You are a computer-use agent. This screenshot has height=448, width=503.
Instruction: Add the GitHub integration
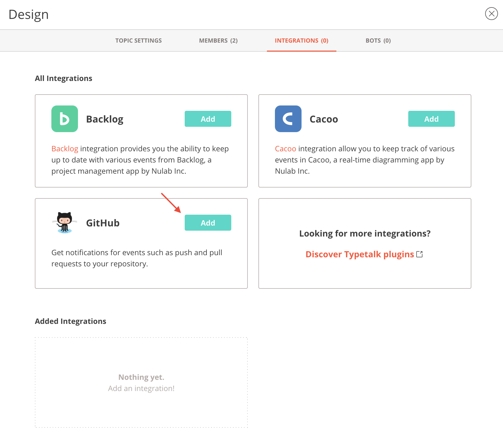(208, 223)
